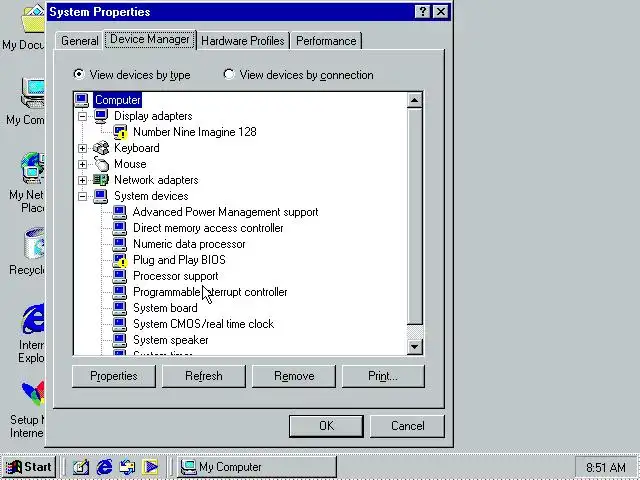Expand the Keyboard branch

coord(82,148)
